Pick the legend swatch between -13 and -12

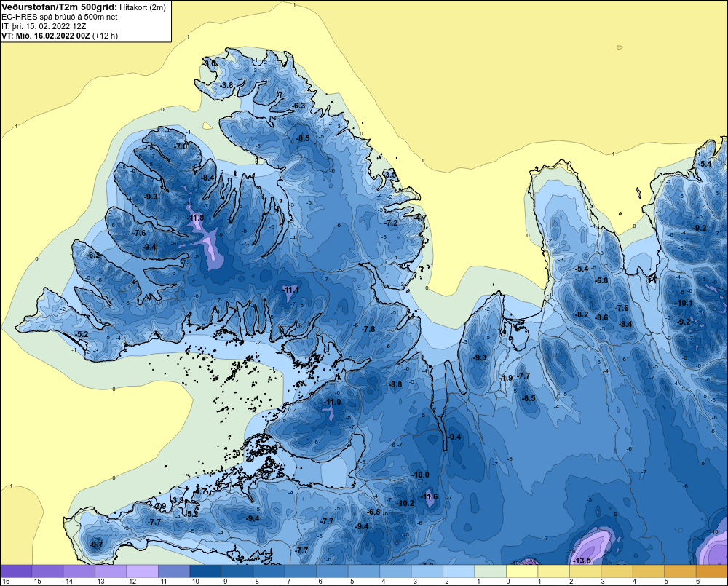tap(111, 571)
